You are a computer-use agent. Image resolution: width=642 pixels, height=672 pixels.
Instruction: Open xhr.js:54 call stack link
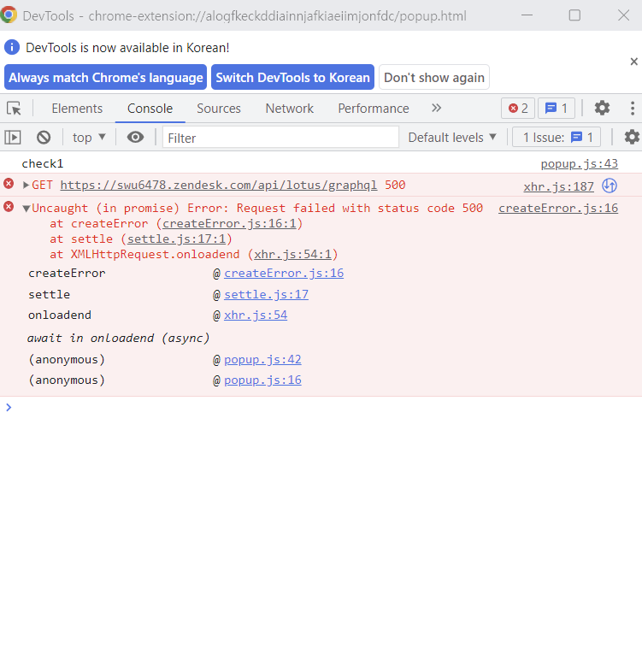[256, 315]
